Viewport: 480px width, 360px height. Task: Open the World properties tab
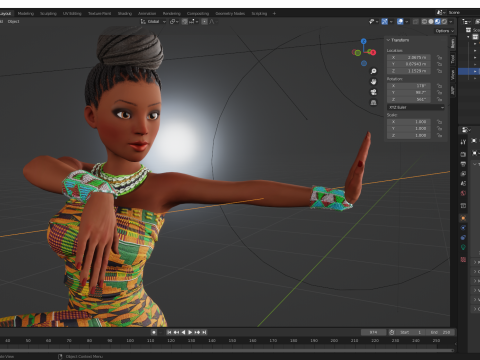point(463,193)
